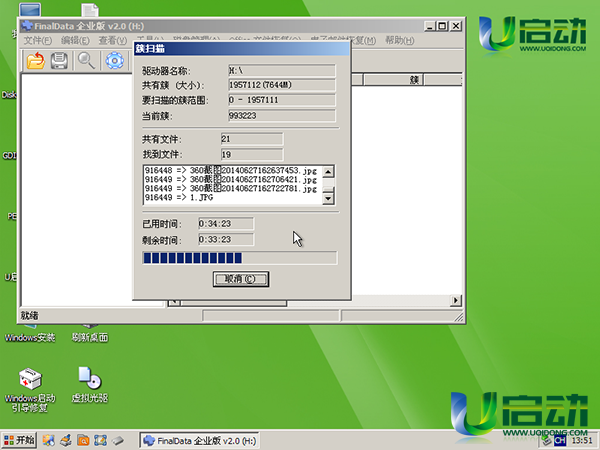The image size is (600, 450).
Task: Click the second quick launch icon on the taskbar
Action: [66, 440]
